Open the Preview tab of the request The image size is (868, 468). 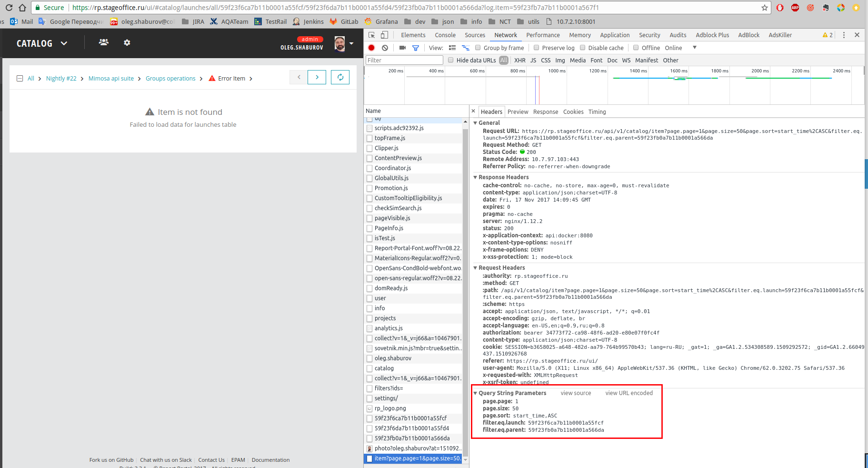pos(518,112)
